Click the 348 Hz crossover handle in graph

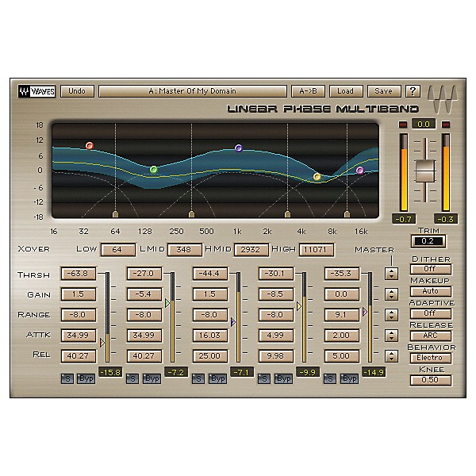(191, 214)
